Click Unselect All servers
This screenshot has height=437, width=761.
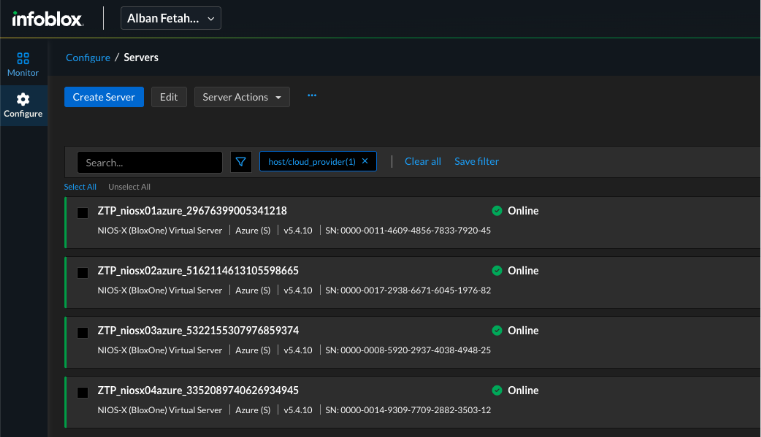point(129,187)
